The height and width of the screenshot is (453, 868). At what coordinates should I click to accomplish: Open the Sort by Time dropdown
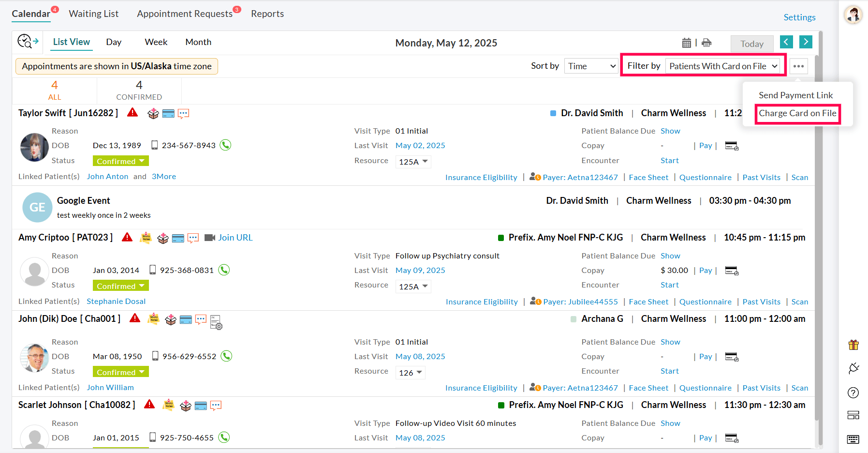[591, 66]
